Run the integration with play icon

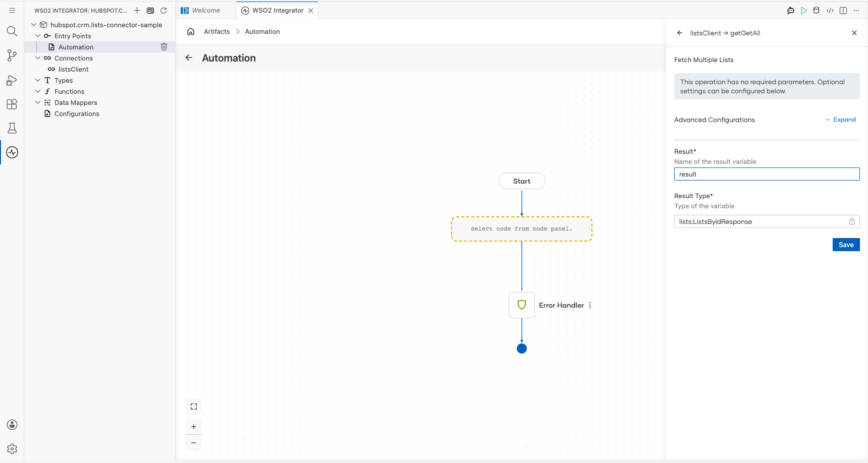pos(804,10)
